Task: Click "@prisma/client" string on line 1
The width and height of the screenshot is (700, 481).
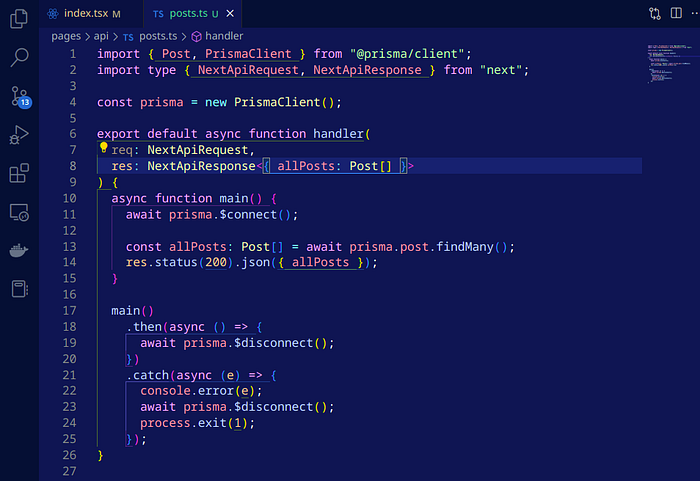Action: (x=407, y=54)
